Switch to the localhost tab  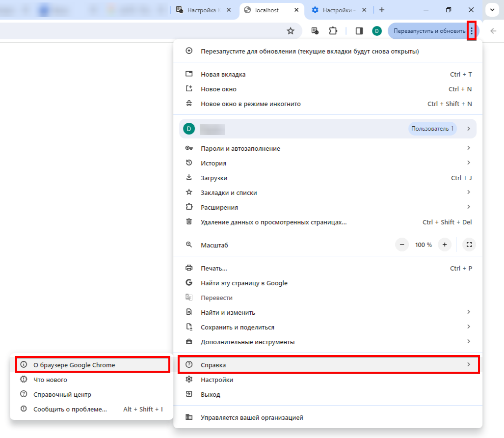click(x=271, y=10)
